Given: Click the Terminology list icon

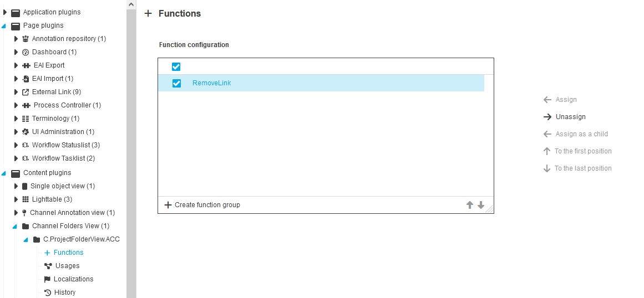Looking at the screenshot, I should (x=25, y=119).
